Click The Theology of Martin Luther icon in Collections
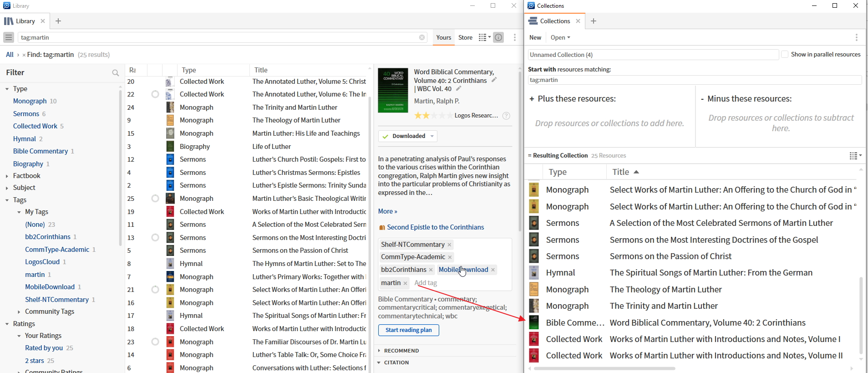This screenshot has height=373, width=868. [x=534, y=289]
